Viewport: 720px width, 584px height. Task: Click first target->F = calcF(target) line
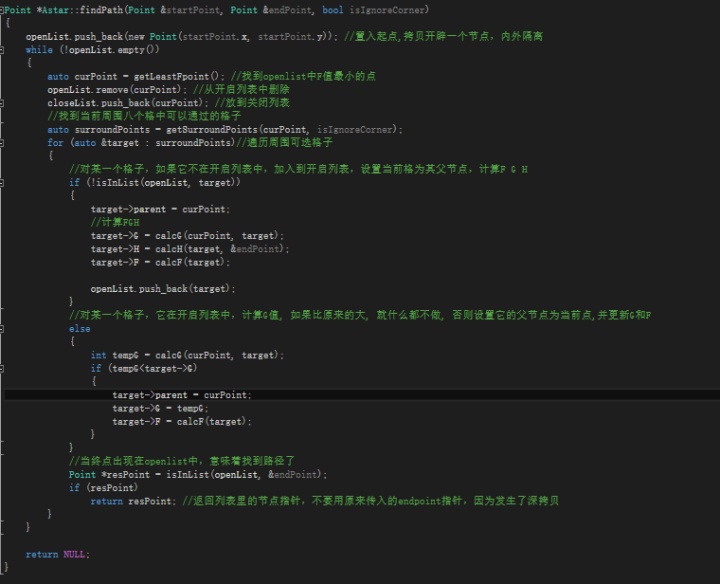(x=160, y=262)
